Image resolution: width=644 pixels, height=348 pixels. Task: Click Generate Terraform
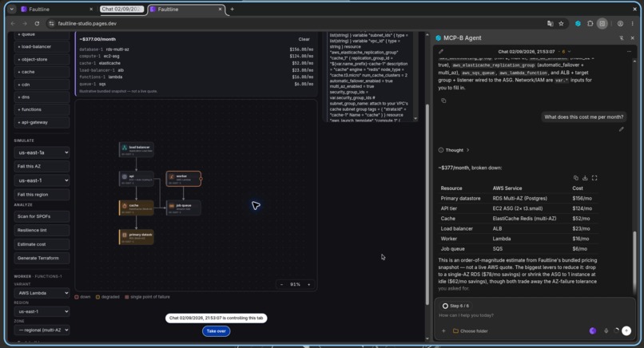pyautogui.click(x=42, y=258)
